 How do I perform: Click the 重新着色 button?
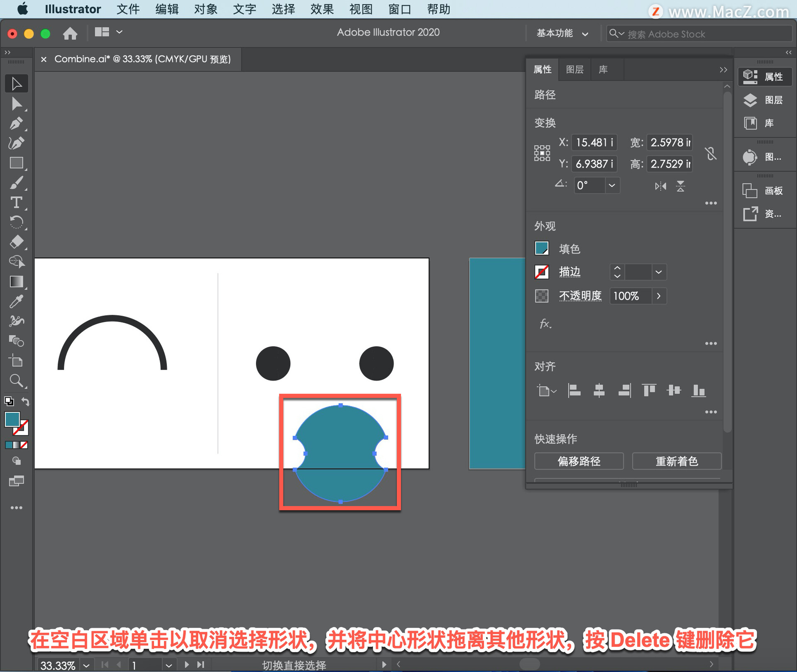coord(676,461)
